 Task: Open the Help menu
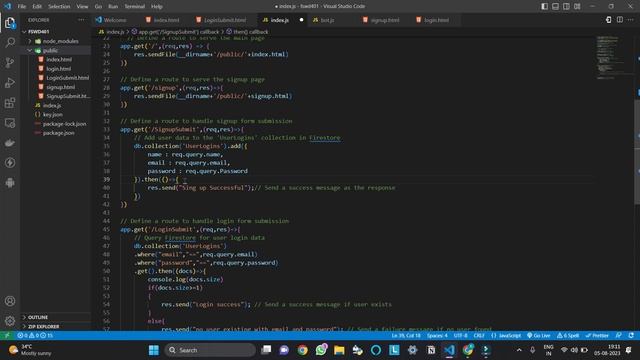pos(157,7)
